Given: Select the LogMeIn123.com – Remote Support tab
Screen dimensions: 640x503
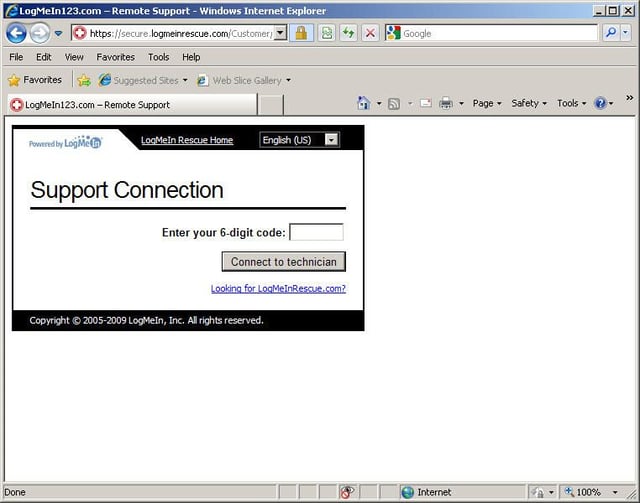Looking at the screenshot, I should [x=133, y=105].
